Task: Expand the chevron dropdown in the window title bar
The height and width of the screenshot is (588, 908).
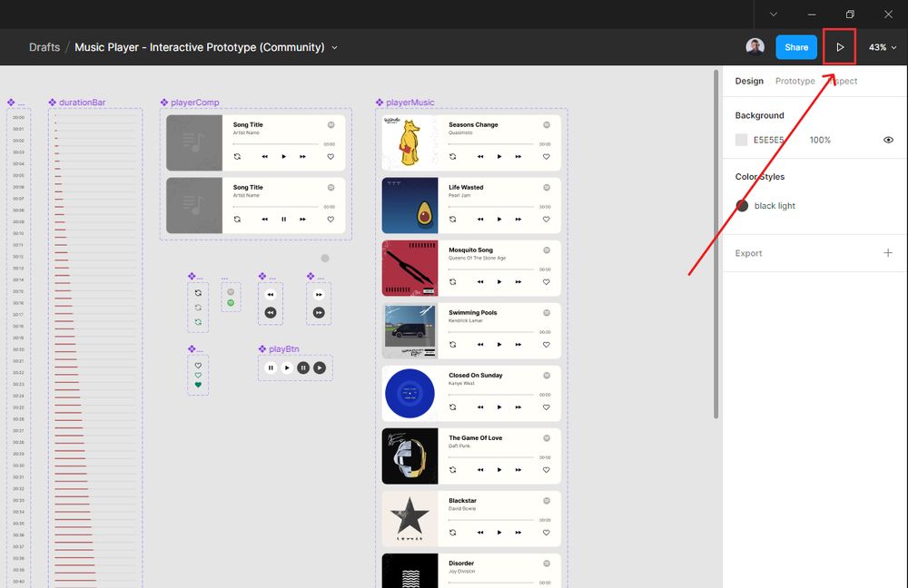Action: (x=775, y=15)
